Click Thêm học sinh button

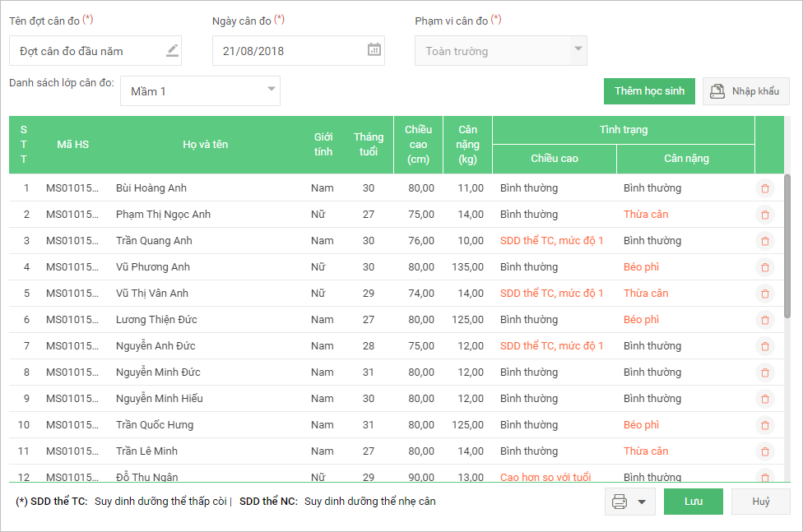[x=649, y=91]
